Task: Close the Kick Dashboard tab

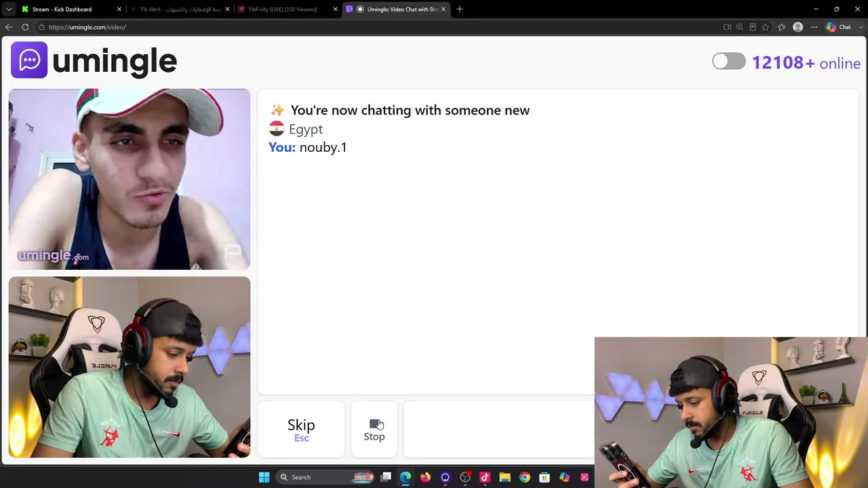Action: (x=119, y=9)
